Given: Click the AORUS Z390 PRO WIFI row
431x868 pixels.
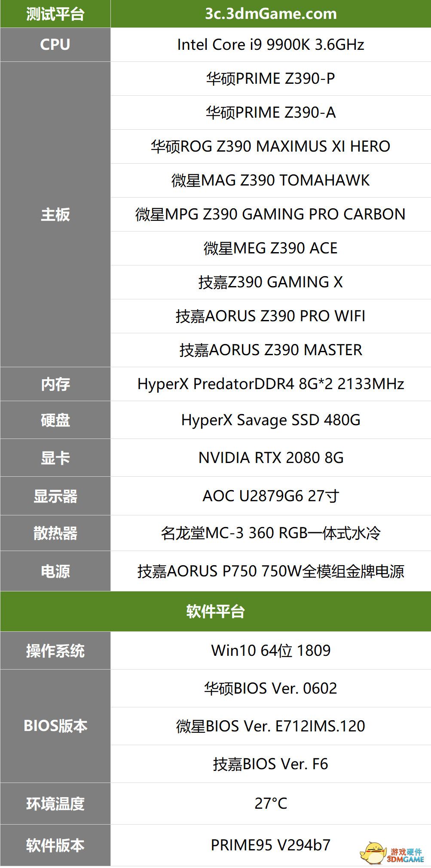Looking at the screenshot, I should 271,316.
